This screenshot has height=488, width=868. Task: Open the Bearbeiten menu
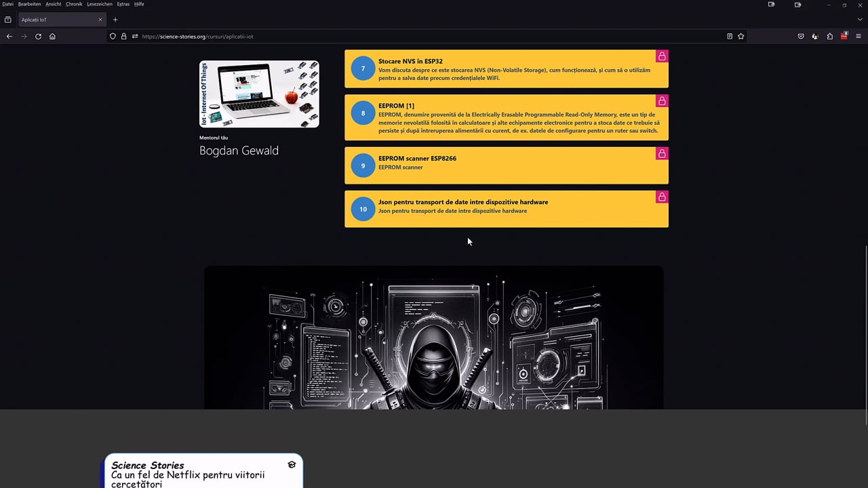tap(29, 4)
